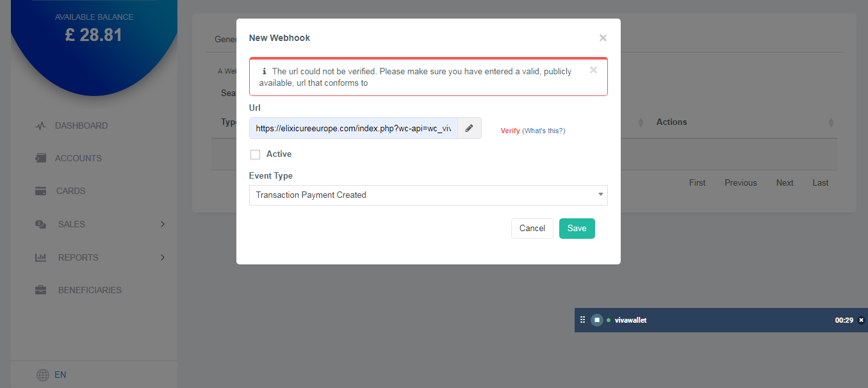Select EN in the language menu
Viewport: 868px width, 388px height.
[x=60, y=375]
